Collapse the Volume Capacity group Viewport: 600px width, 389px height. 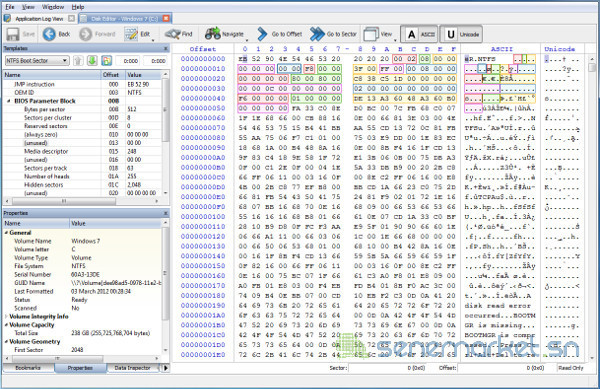(7, 325)
